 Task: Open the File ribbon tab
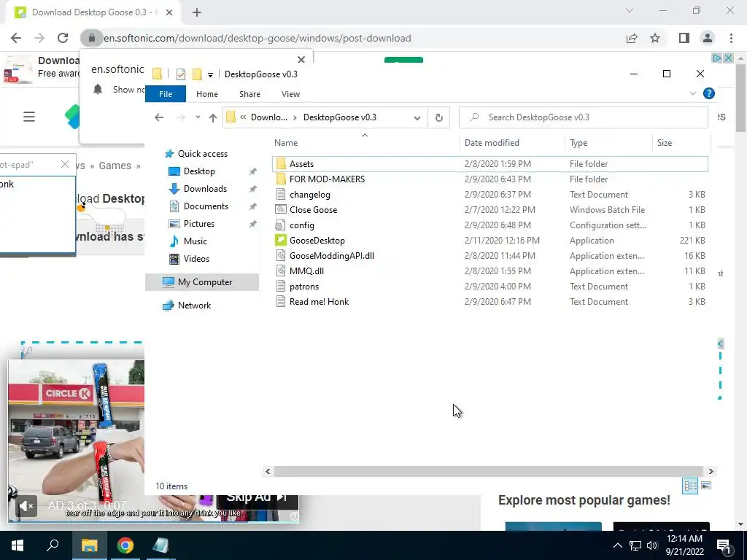[166, 94]
